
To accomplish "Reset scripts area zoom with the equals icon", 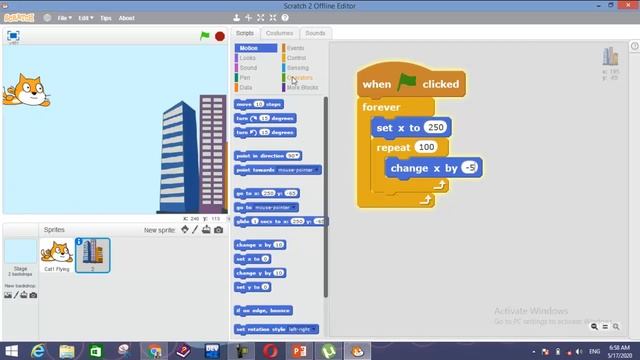I will point(605,327).
